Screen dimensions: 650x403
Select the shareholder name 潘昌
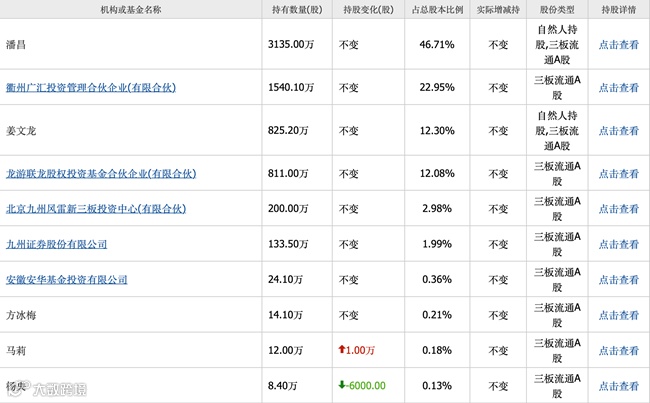pos(16,44)
